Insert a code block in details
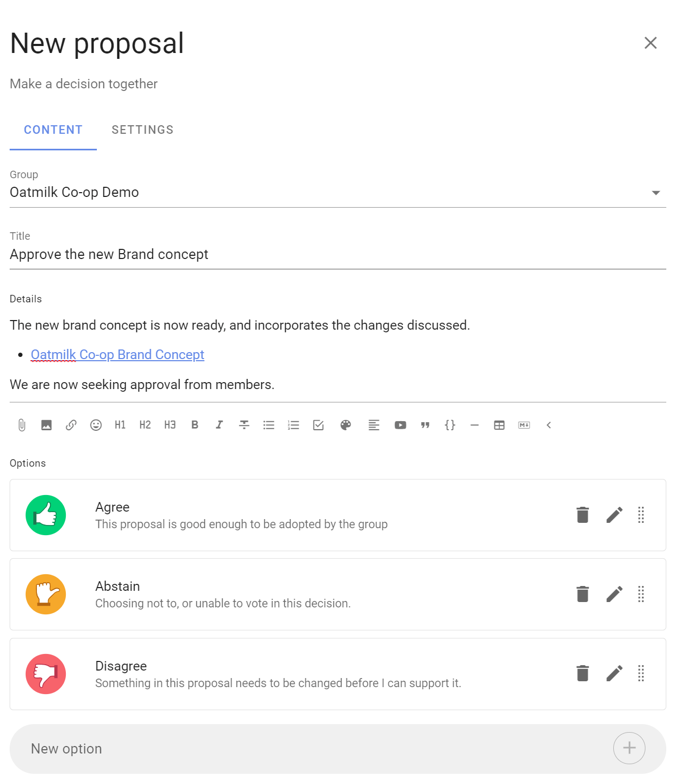Viewport: 677px width, 784px height. (x=450, y=425)
